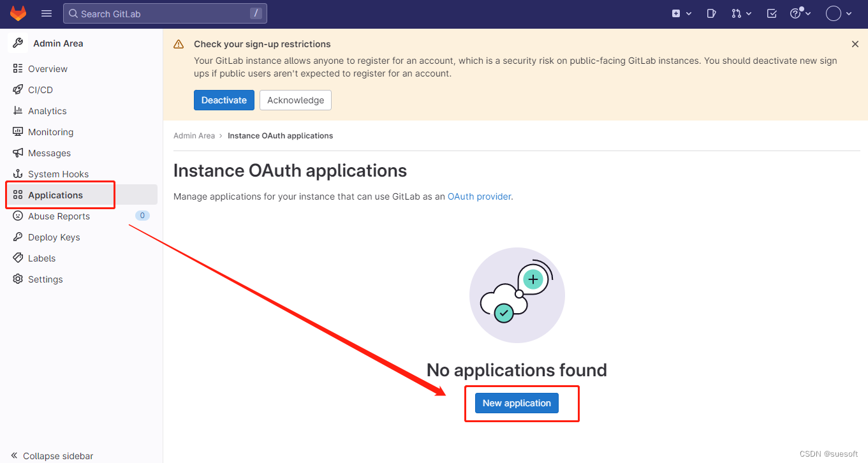Open the create new plus icon

[676, 13]
